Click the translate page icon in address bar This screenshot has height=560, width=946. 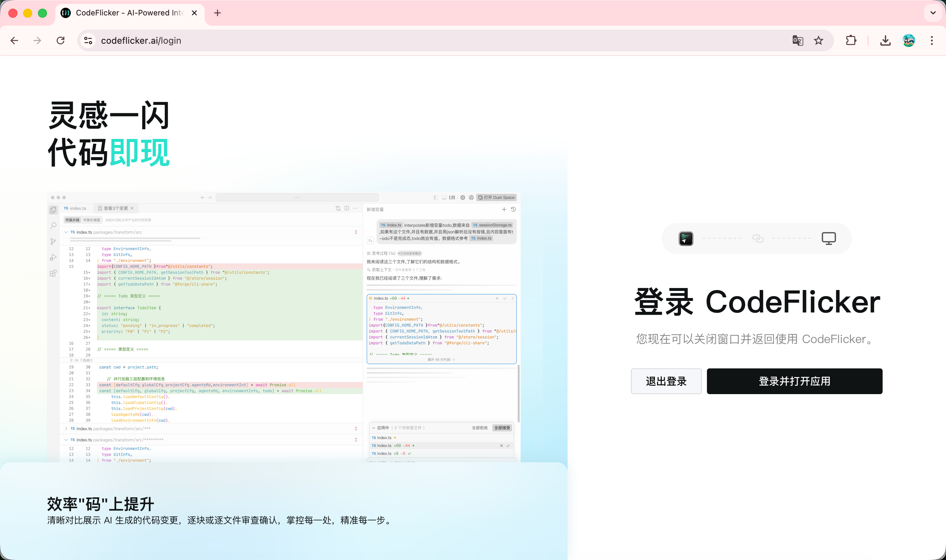(x=797, y=41)
